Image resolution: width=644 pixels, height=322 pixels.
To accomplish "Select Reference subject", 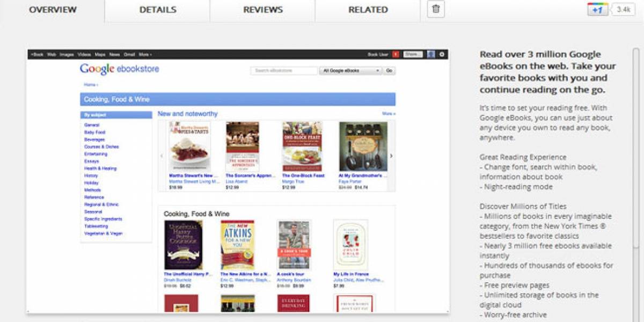I will click(94, 197).
